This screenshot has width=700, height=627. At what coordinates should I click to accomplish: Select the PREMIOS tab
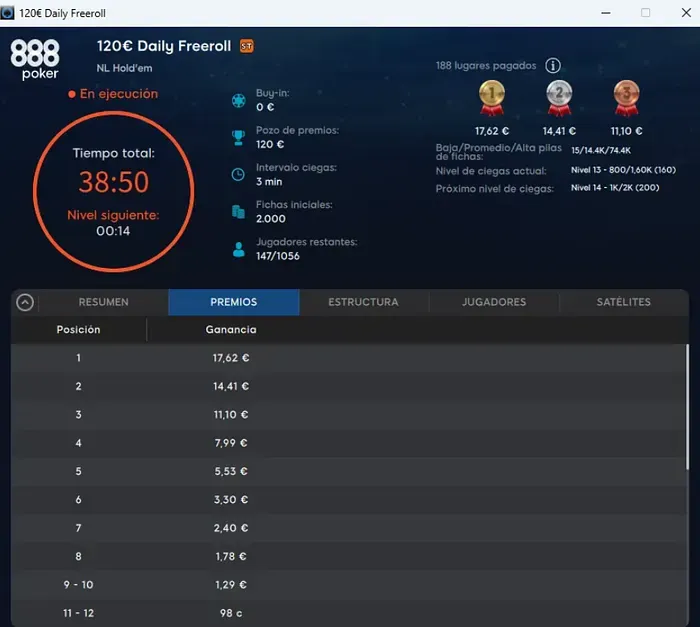pyautogui.click(x=233, y=302)
